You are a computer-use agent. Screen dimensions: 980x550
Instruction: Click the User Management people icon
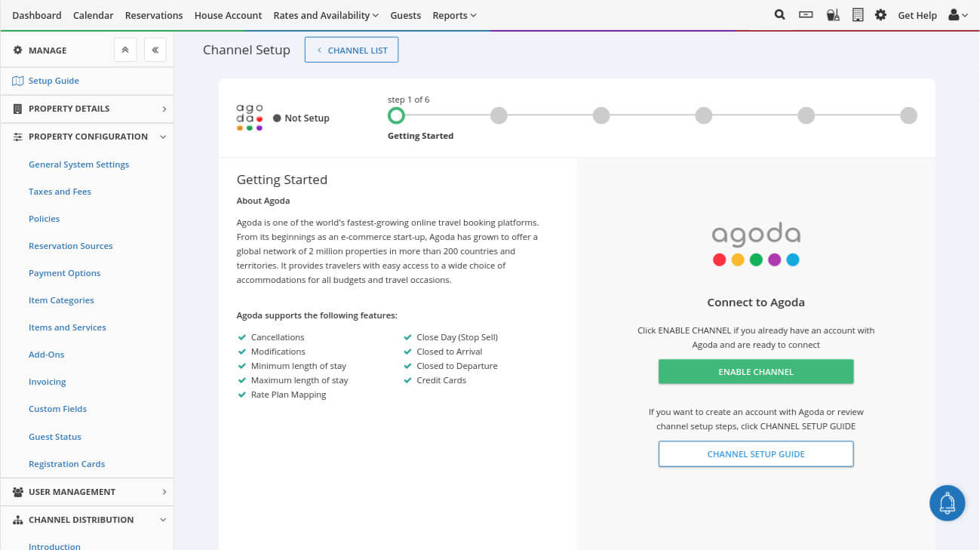pos(18,492)
